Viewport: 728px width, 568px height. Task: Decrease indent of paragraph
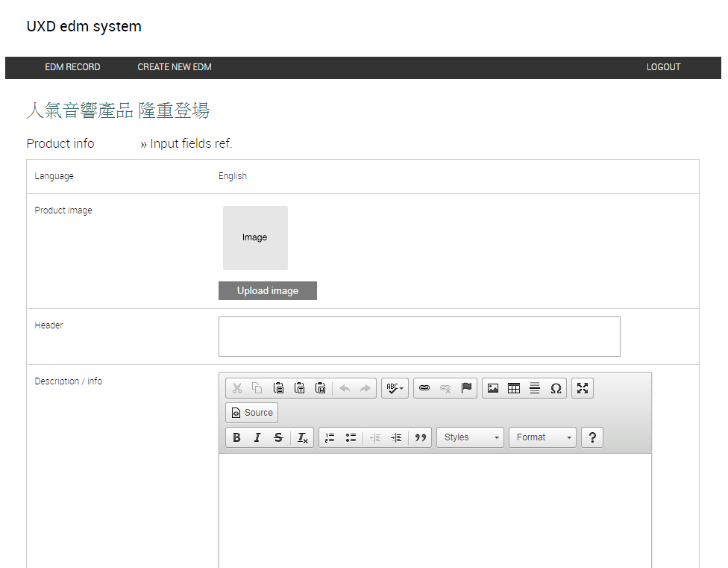click(x=375, y=437)
